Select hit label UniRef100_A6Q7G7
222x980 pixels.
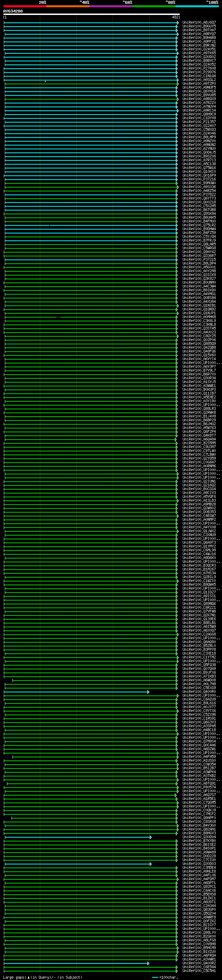pos(199,795)
